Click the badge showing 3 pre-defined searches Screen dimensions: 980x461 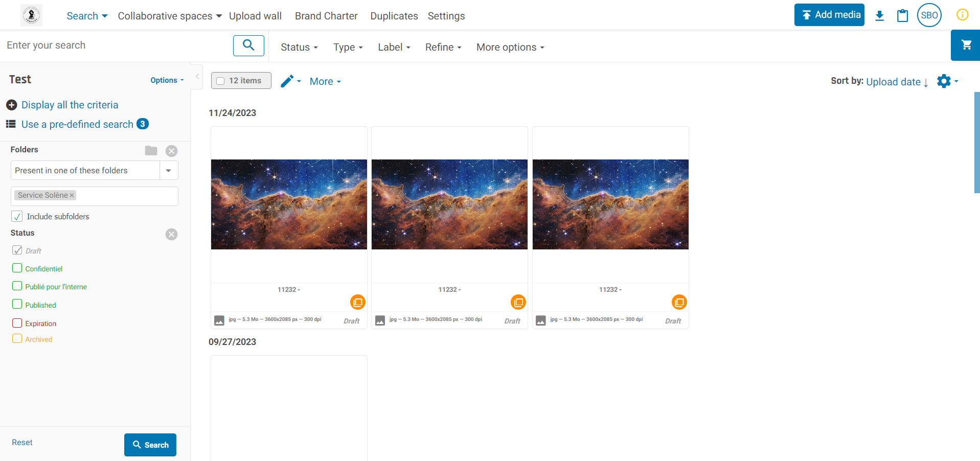pyautogui.click(x=143, y=124)
